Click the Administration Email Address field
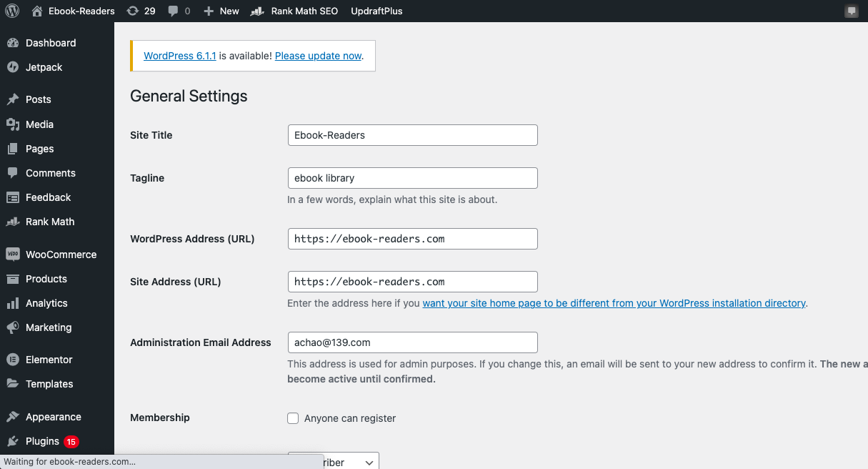The height and width of the screenshot is (469, 868). (x=412, y=342)
